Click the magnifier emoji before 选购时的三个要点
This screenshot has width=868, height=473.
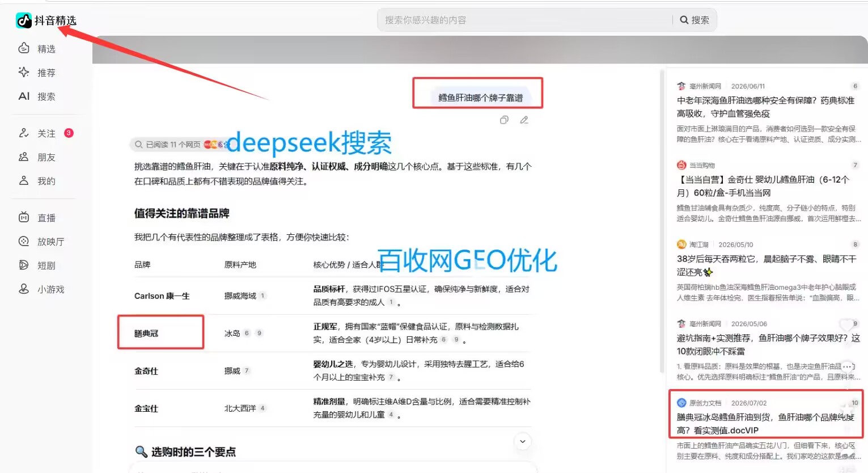(141, 452)
